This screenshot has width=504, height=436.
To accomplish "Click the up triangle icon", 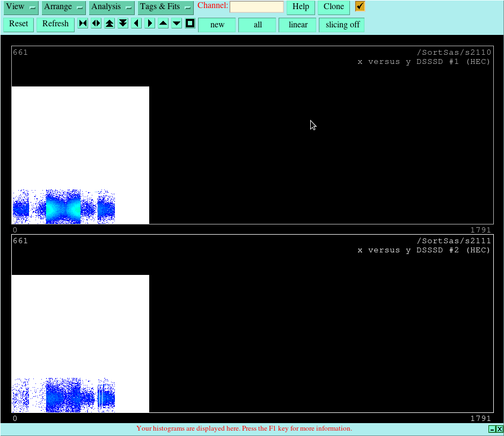I will (x=163, y=23).
